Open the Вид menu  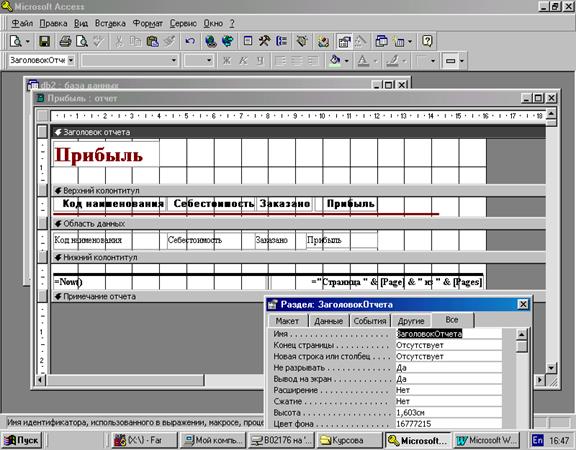pyautogui.click(x=81, y=24)
